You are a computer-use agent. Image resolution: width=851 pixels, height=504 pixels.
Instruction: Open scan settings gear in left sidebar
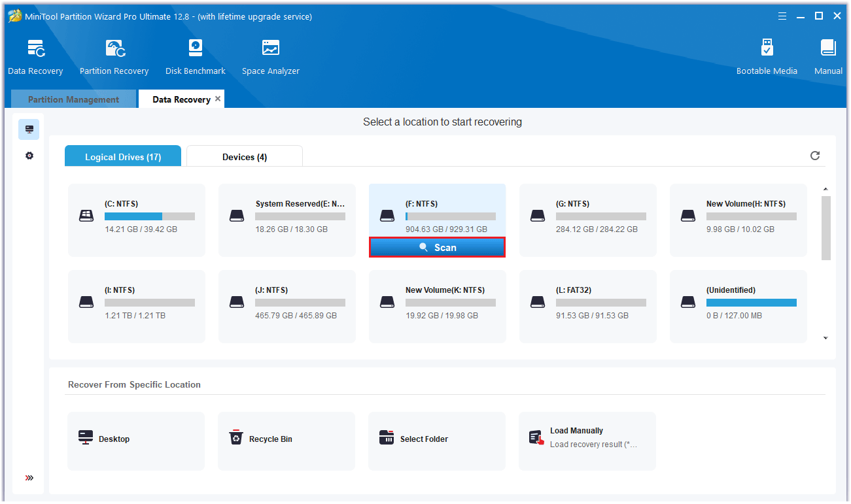pyautogui.click(x=29, y=156)
